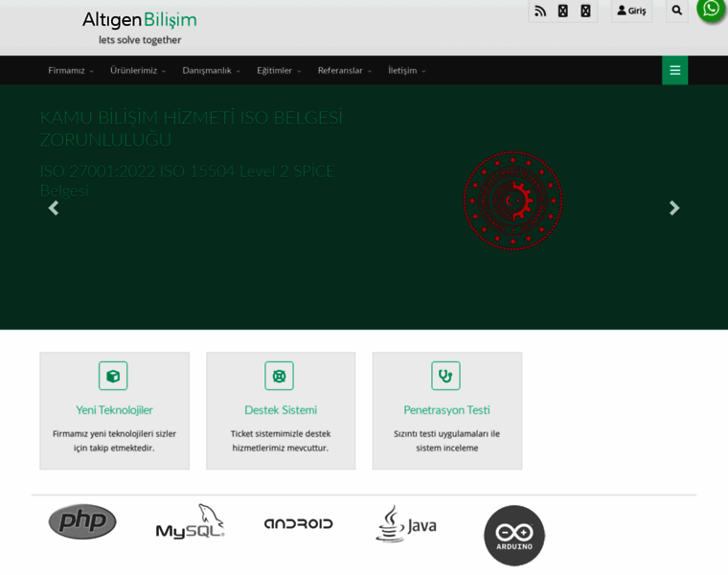Screen dimensions: 728x575
Task: Open the search magnifier icon
Action: coord(677,11)
